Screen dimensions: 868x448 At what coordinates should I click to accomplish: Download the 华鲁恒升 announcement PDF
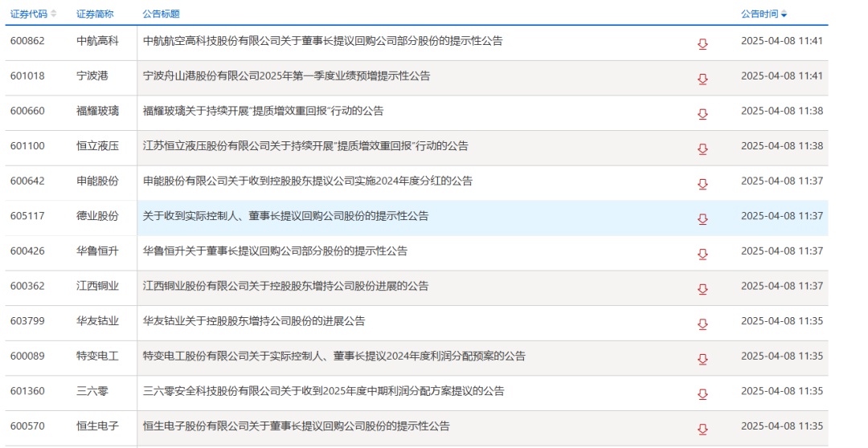pos(702,255)
